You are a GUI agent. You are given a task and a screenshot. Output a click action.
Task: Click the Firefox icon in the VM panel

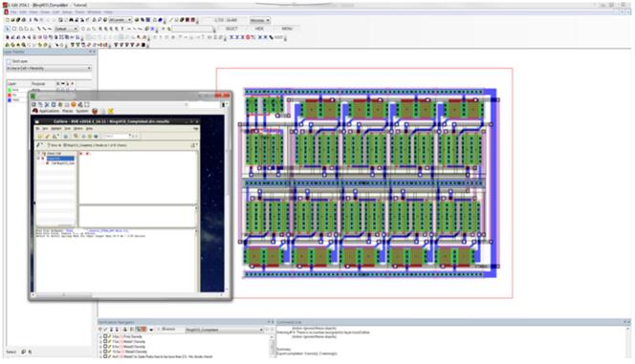click(95, 111)
